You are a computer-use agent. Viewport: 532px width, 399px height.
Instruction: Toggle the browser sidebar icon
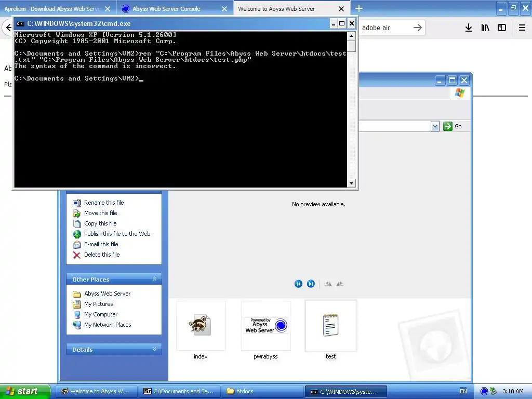coord(502,28)
